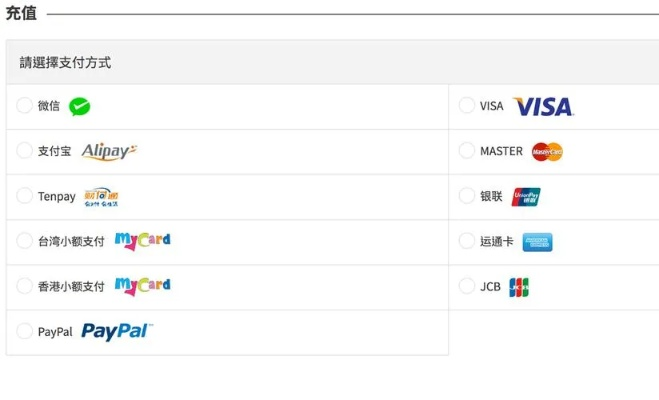Click the JCB logo icon
The height and width of the screenshot is (400, 659).
point(519,287)
